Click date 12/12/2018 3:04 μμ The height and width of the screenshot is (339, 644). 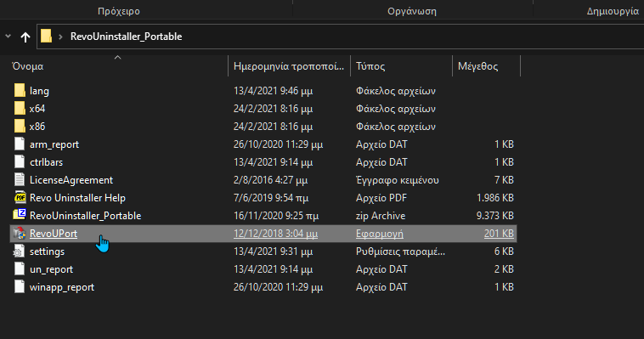tap(275, 234)
